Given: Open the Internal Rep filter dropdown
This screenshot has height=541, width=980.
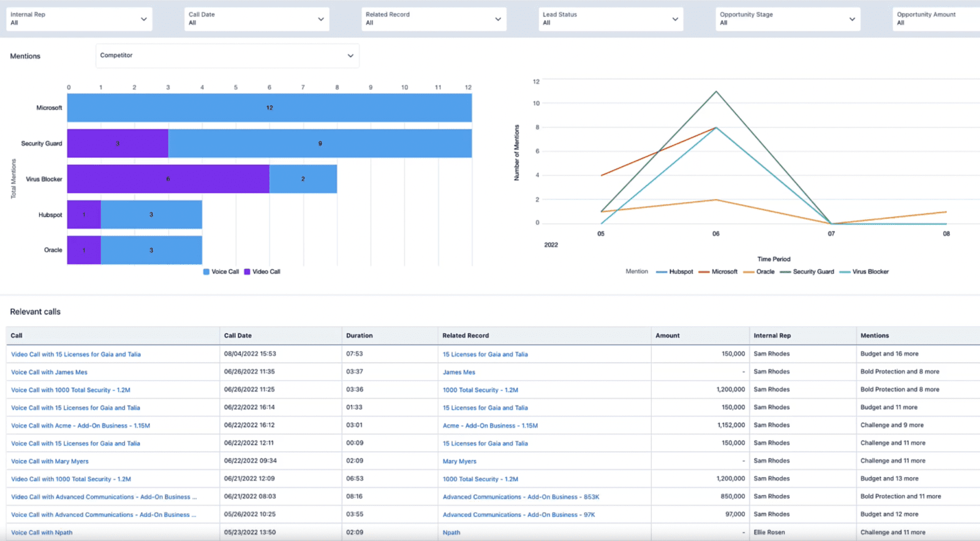Looking at the screenshot, I should [x=78, y=19].
